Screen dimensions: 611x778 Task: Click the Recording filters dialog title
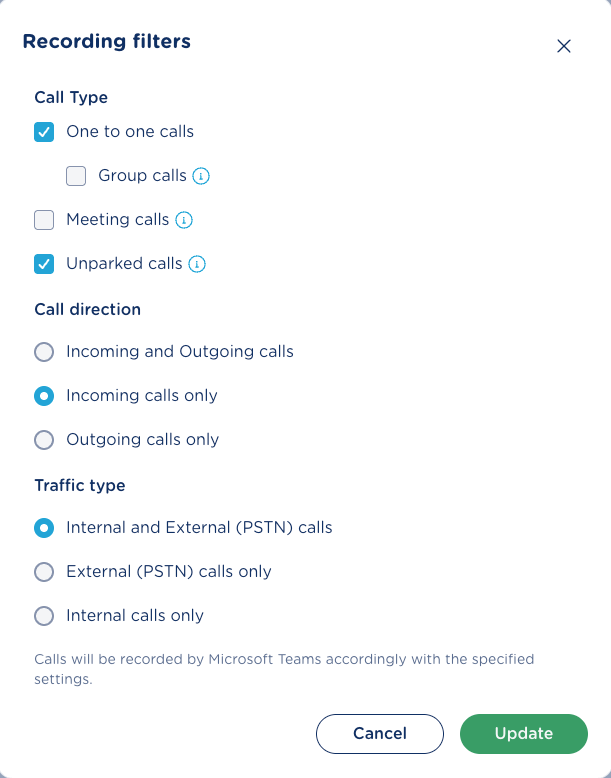tap(106, 42)
